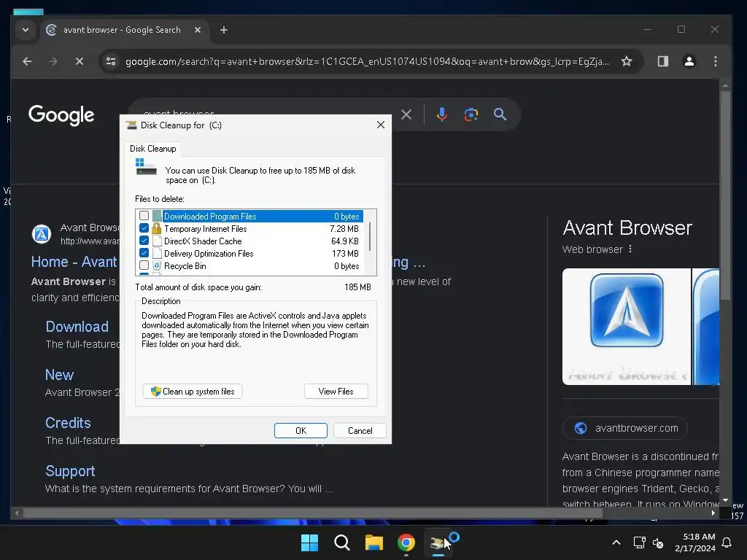Open the Windows Start menu
Screen dimensions: 747x560
pyautogui.click(x=309, y=542)
